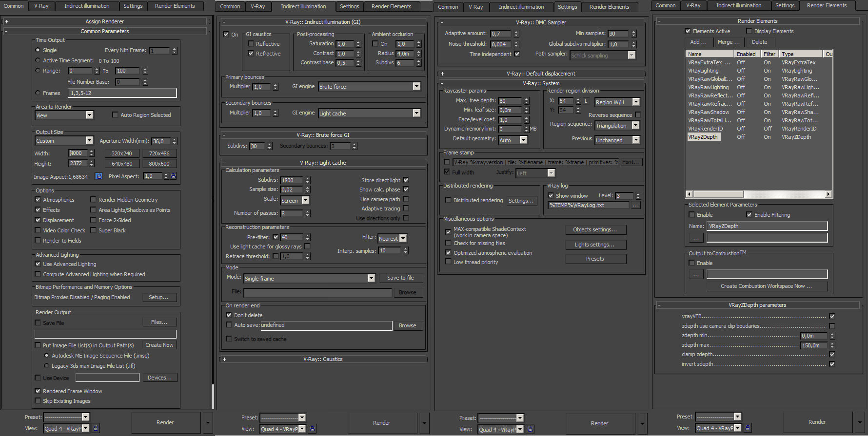
Task: Click Render Output Files... button
Action: tap(159, 322)
